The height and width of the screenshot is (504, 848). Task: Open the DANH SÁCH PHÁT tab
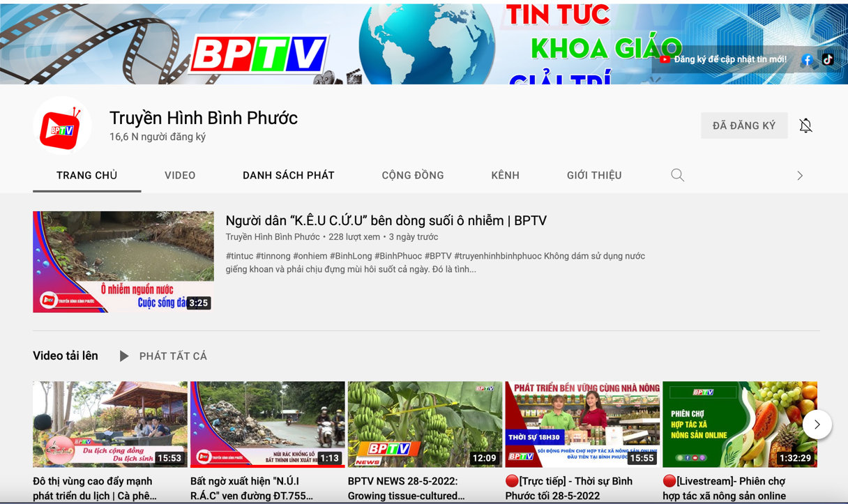[x=289, y=175]
